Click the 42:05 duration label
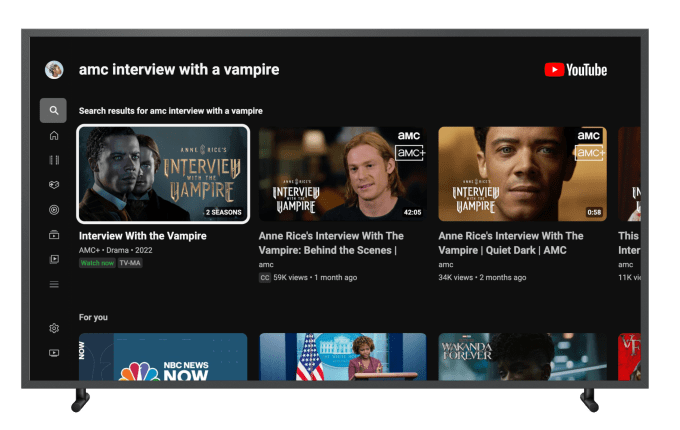The image size is (680, 430). (412, 212)
